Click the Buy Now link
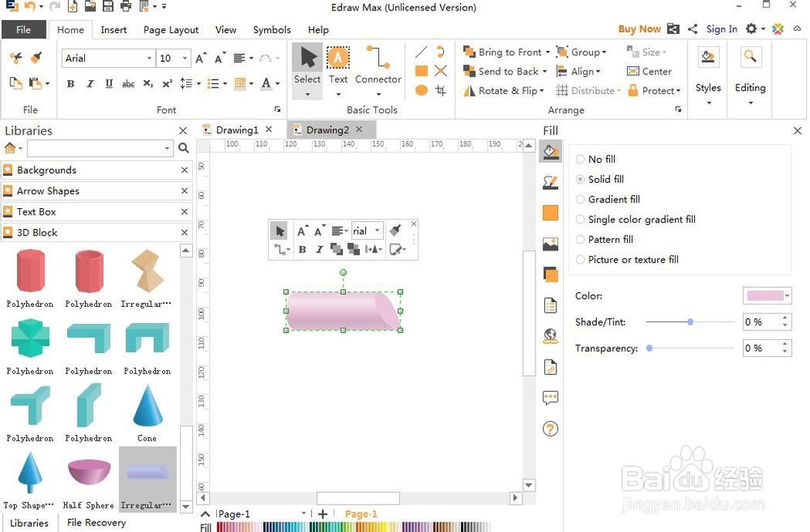 640,29
